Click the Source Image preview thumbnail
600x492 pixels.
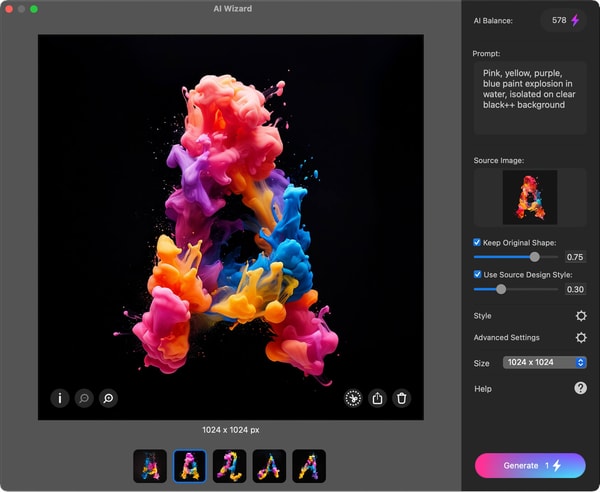click(x=530, y=197)
